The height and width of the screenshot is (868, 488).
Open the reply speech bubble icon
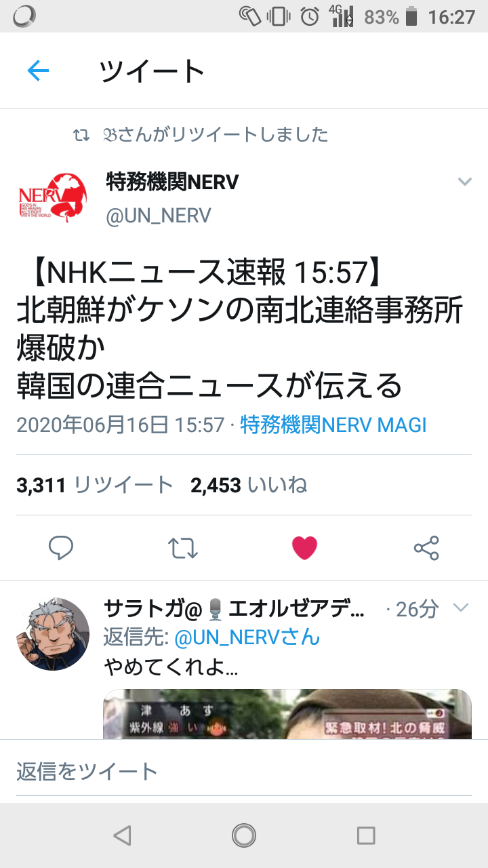tap(61, 548)
